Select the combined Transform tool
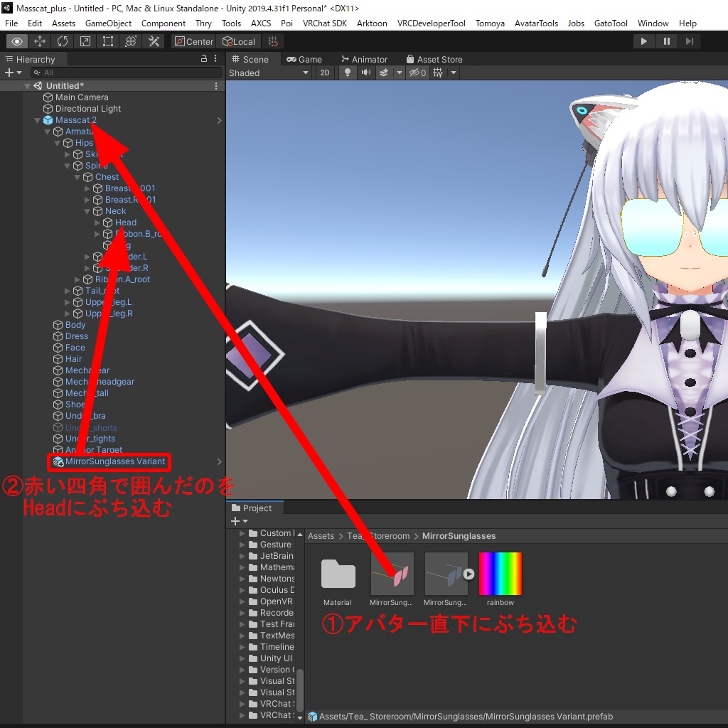 131,41
